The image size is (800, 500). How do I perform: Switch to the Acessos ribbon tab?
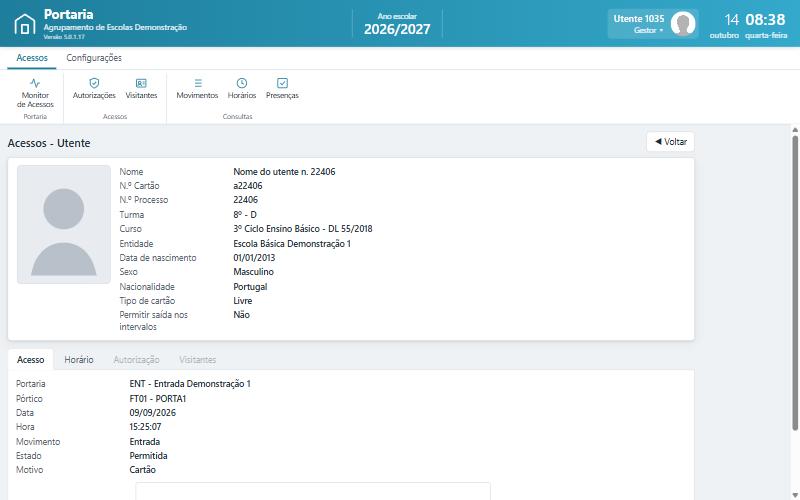click(32, 58)
